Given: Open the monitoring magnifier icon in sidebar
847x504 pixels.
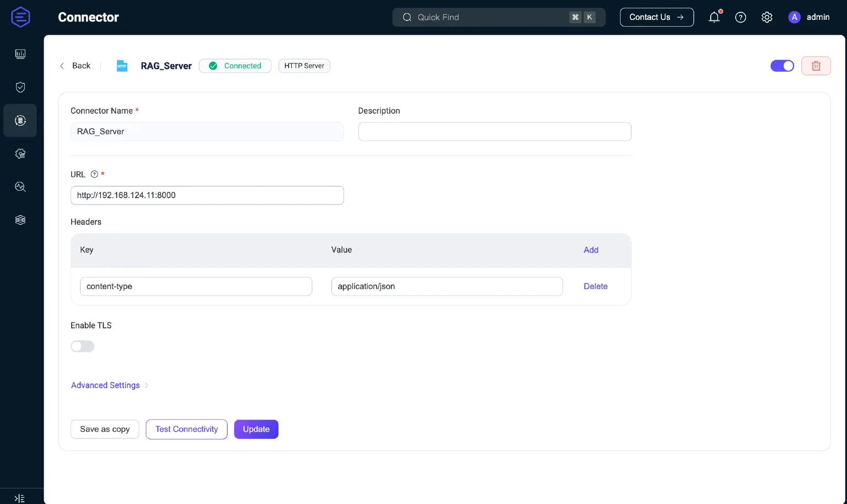Looking at the screenshot, I should 20,186.
